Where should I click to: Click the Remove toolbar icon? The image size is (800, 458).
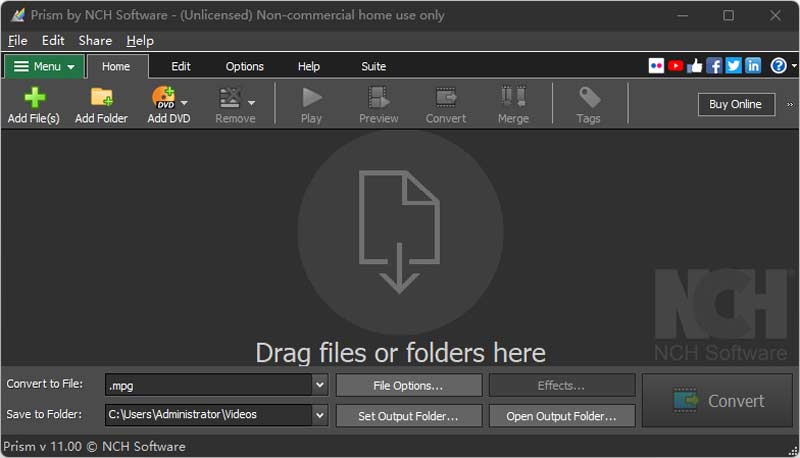point(230,97)
